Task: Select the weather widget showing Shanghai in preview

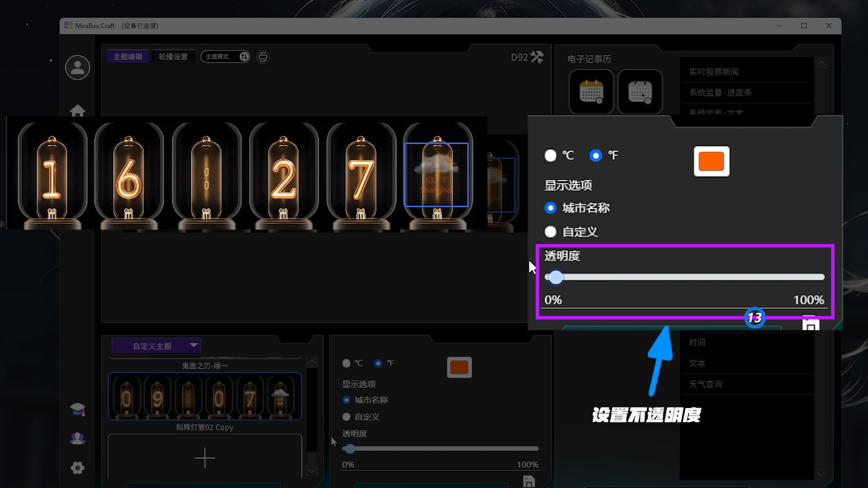Action: pos(436,175)
